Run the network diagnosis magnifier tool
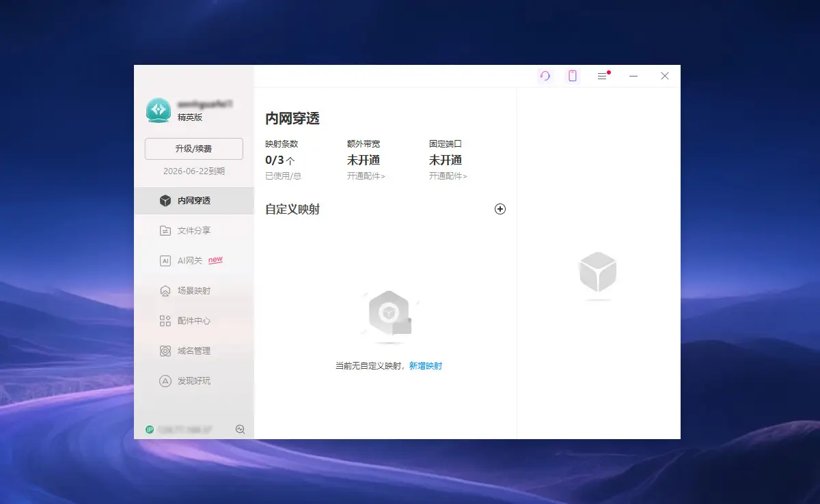The width and height of the screenshot is (820, 504). click(240, 429)
